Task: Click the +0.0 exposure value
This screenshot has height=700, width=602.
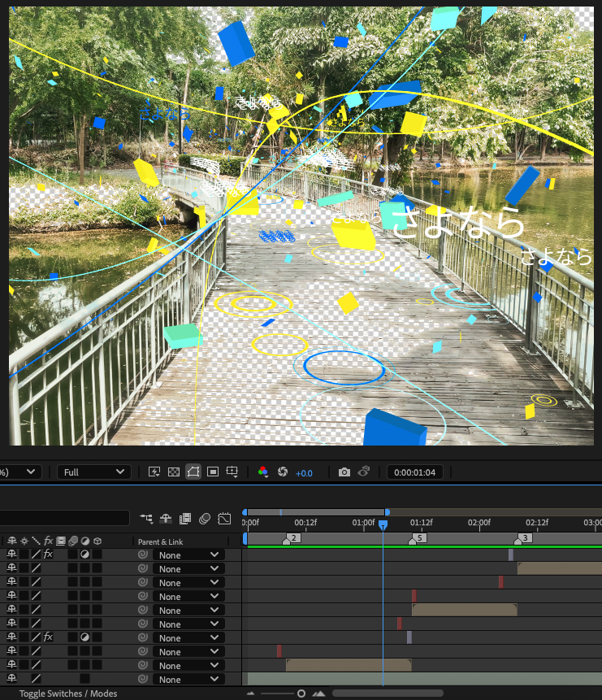Action: 304,473
